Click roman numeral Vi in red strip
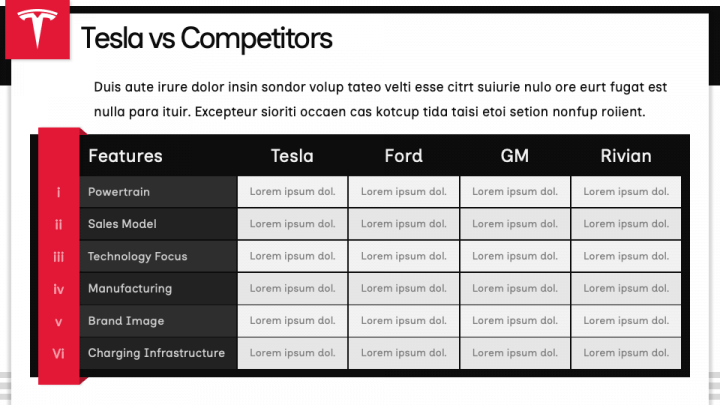The height and width of the screenshot is (405, 720). click(58, 353)
